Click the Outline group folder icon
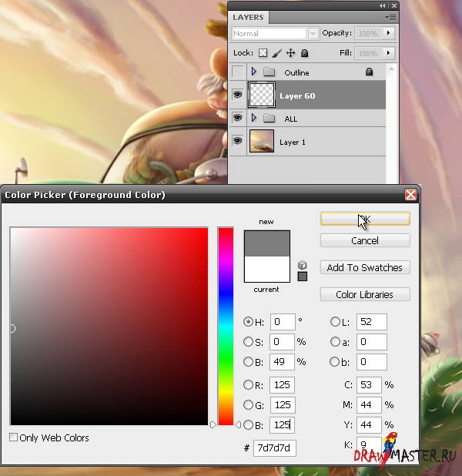 point(269,72)
